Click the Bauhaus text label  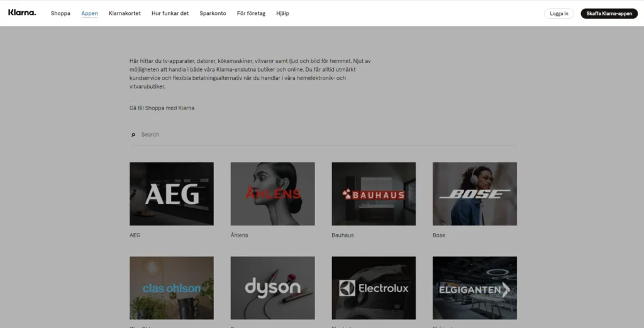coord(343,235)
